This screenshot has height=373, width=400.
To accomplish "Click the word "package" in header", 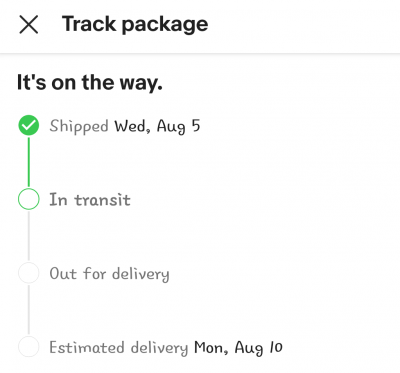I will coord(165,26).
